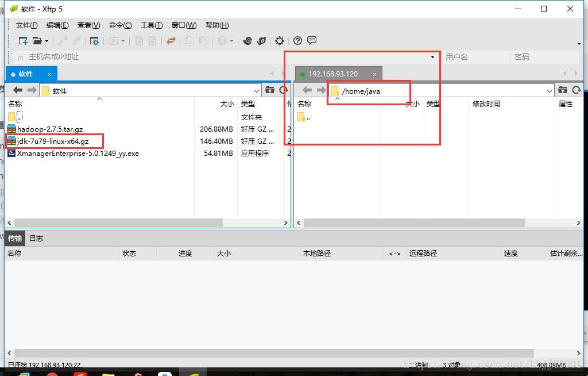Open the options gear icon
This screenshot has width=588, height=376.
(x=280, y=41)
